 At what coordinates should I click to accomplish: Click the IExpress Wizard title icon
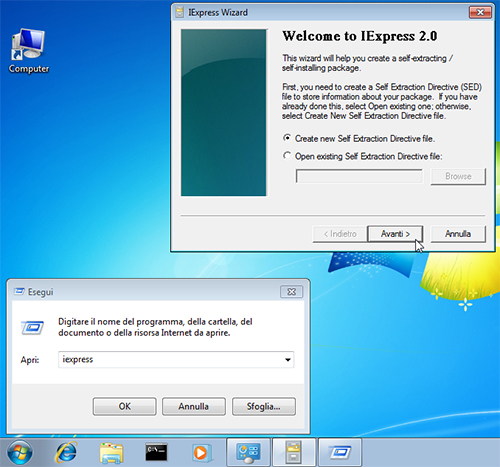(x=180, y=12)
